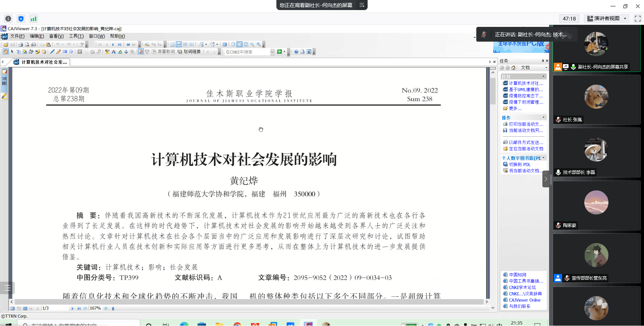This screenshot has width=644, height=326.
Task: Open the 工具(T) menu
Action: pyautogui.click(x=76, y=36)
